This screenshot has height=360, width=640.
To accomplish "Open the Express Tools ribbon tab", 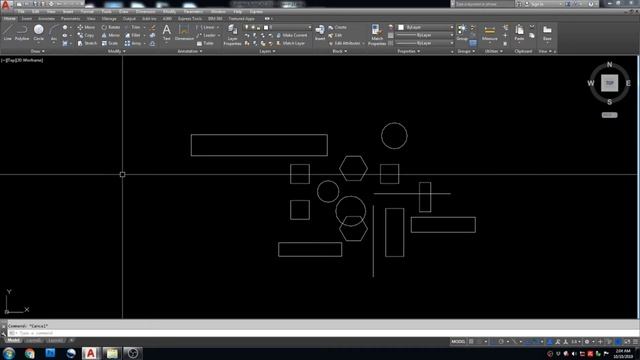I will [x=189, y=18].
